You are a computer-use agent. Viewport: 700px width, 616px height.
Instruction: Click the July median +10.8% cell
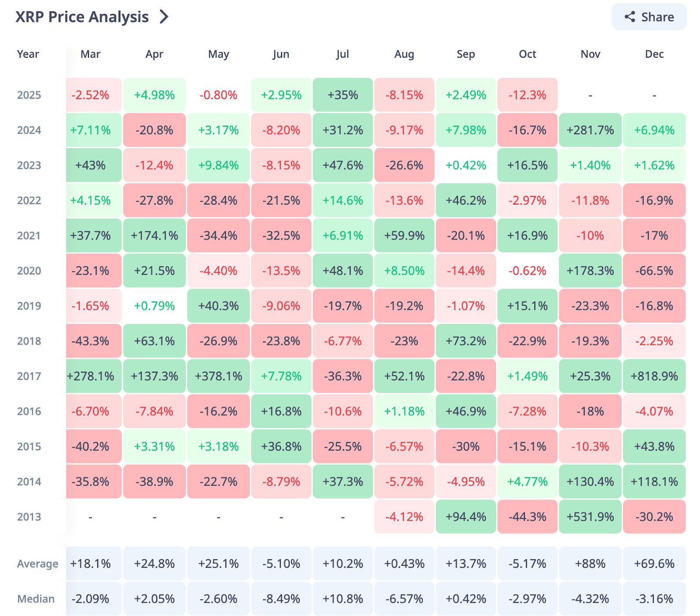point(343,599)
